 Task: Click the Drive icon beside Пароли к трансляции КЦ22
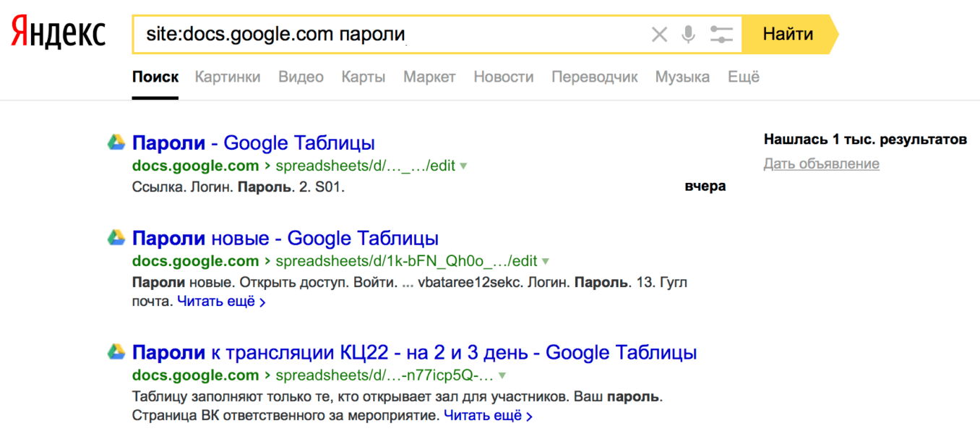(115, 352)
